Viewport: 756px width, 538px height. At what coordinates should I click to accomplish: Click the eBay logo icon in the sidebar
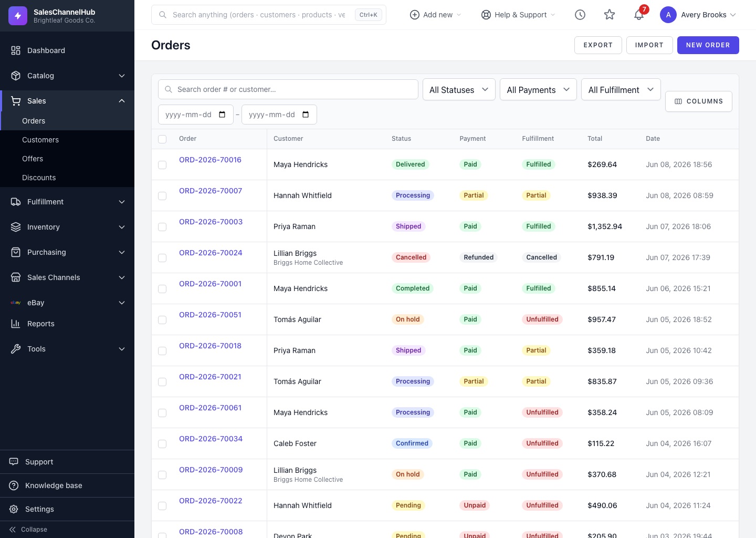pyautogui.click(x=16, y=303)
